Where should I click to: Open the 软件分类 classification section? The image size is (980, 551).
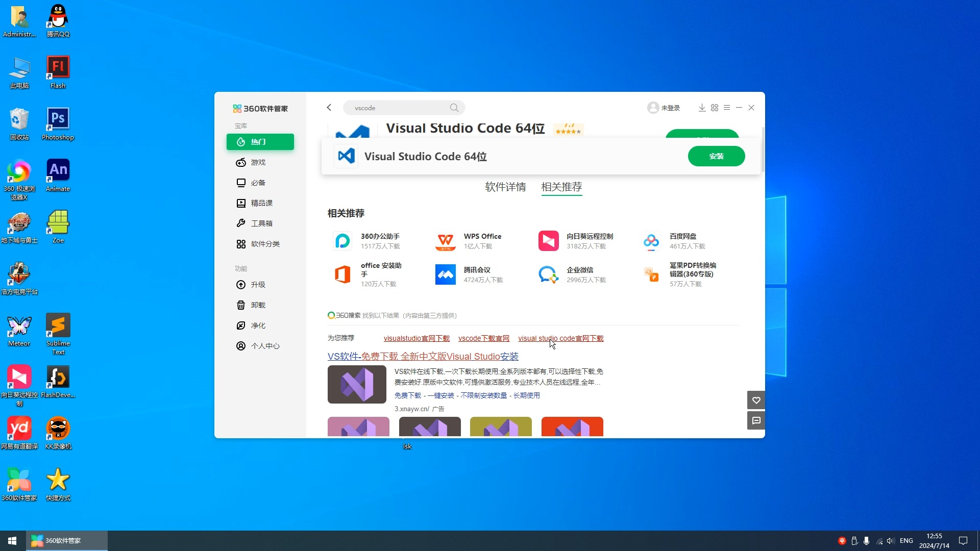tap(264, 243)
